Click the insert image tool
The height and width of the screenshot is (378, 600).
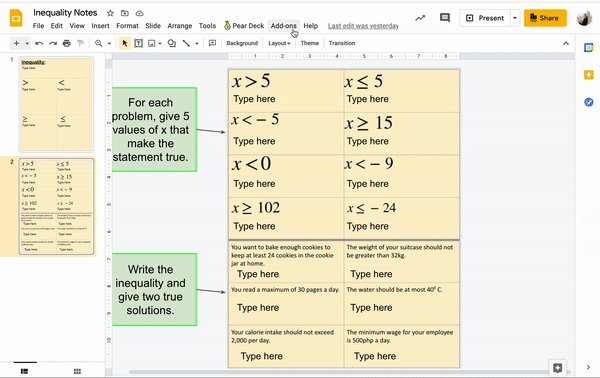point(152,43)
